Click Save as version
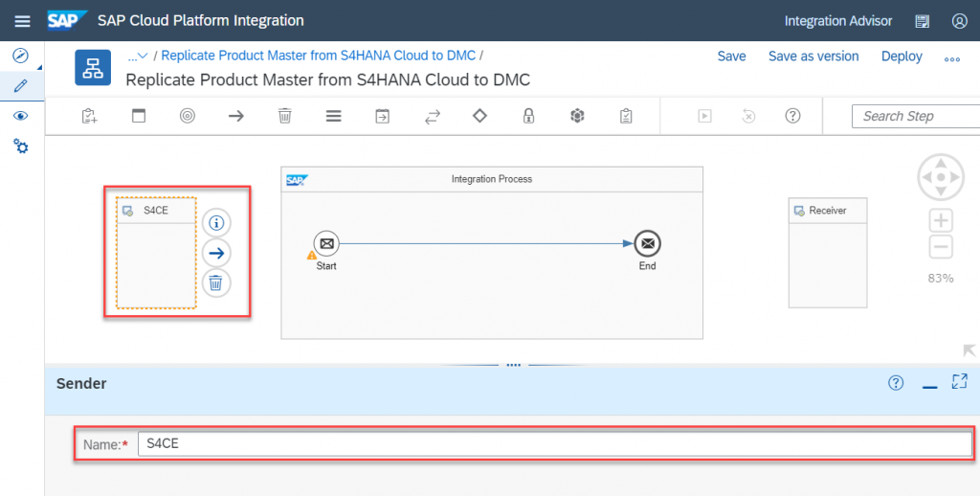The image size is (980, 496). [813, 56]
